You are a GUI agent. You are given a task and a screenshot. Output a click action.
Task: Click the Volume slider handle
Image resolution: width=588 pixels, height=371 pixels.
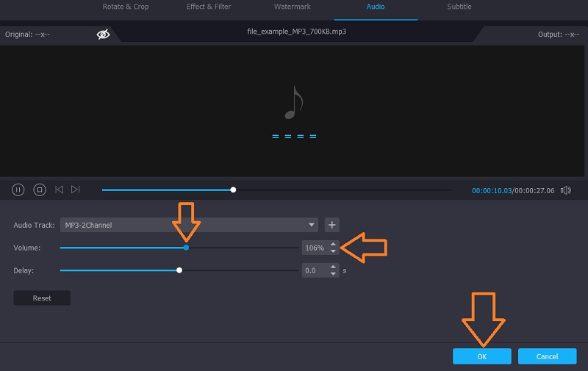pos(186,248)
